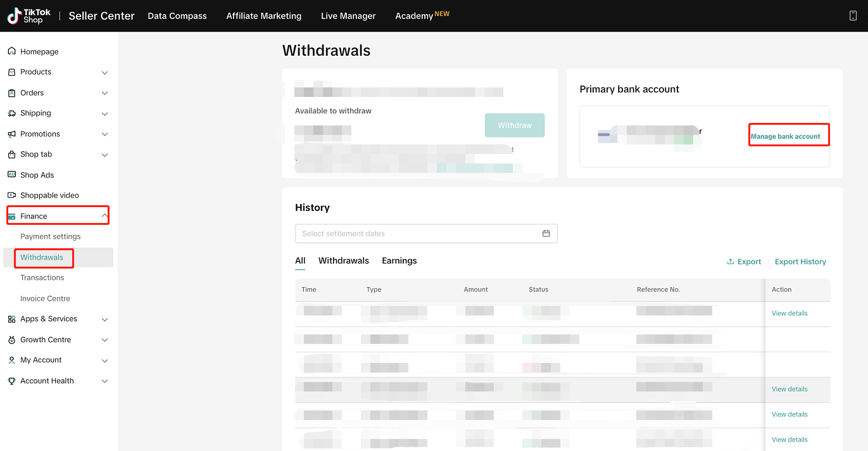Image resolution: width=868 pixels, height=451 pixels.
Task: Click the calendar icon in date field
Action: click(x=546, y=234)
